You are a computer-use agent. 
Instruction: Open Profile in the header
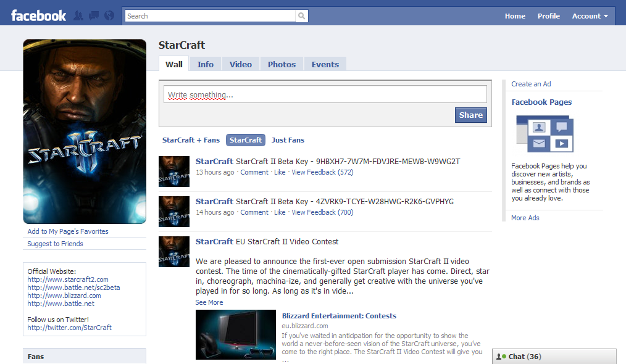pos(549,16)
